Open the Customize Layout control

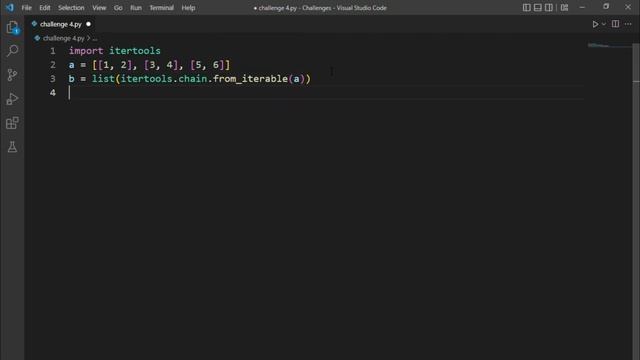[564, 7]
